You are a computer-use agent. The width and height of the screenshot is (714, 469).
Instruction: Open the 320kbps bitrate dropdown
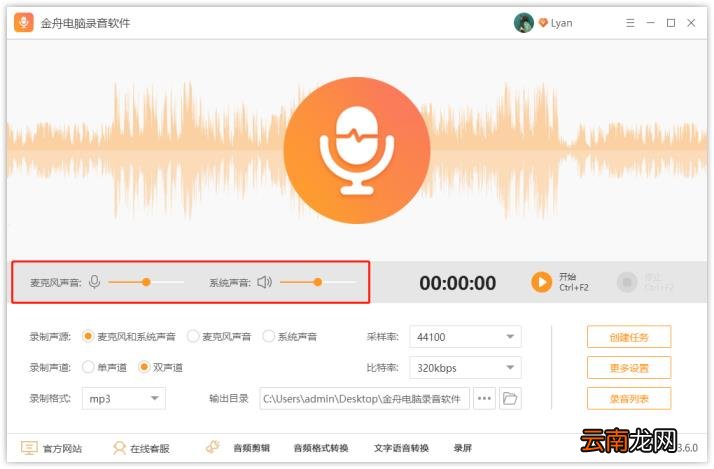(465, 368)
